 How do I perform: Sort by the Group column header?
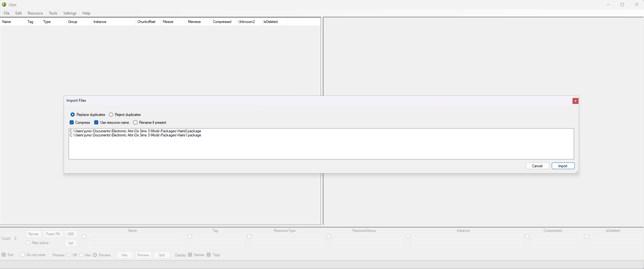79,22
